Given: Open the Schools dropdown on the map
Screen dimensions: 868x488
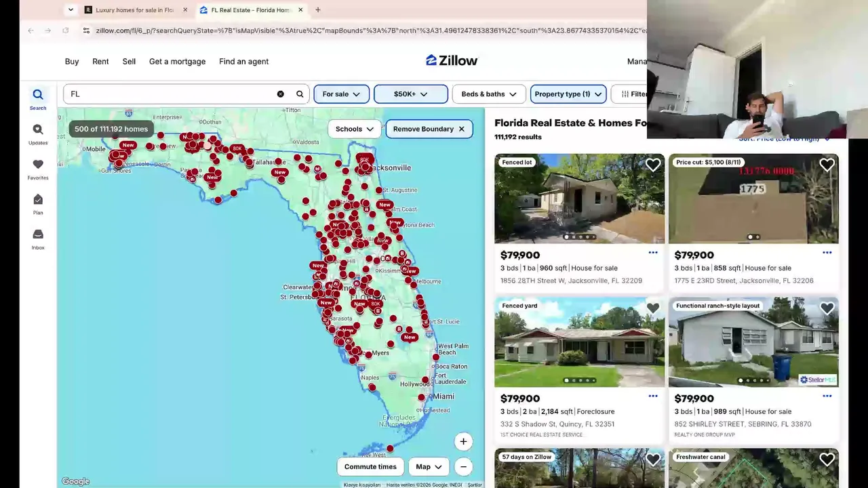Looking at the screenshot, I should point(354,129).
